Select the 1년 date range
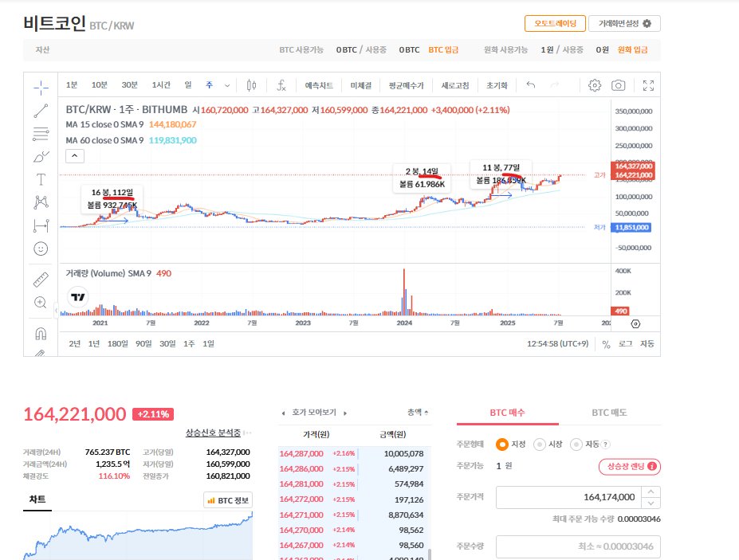739x560 pixels. coord(94,344)
